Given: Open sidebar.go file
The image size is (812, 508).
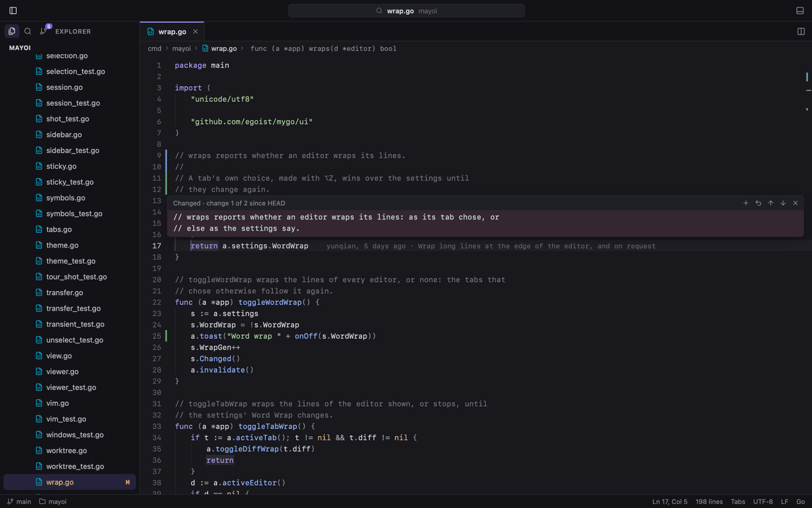Looking at the screenshot, I should point(70,135).
